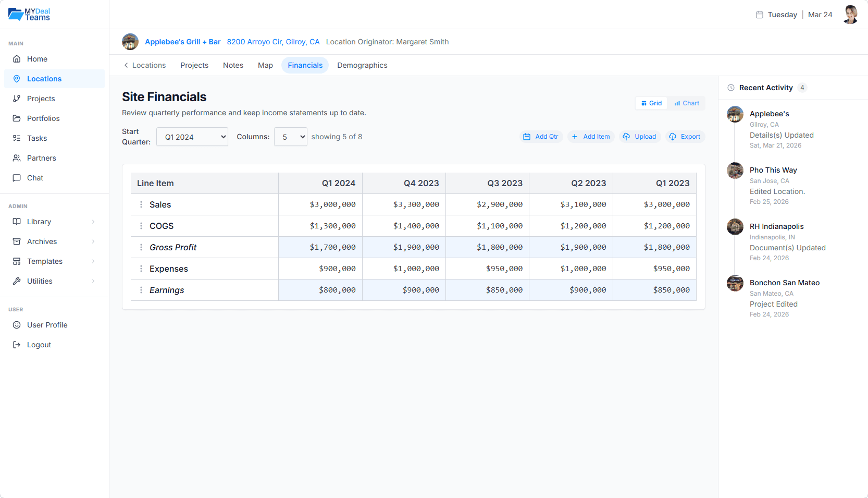868x498 pixels.
Task: Open Applebee's recent activity entry
Action: pyautogui.click(x=793, y=128)
